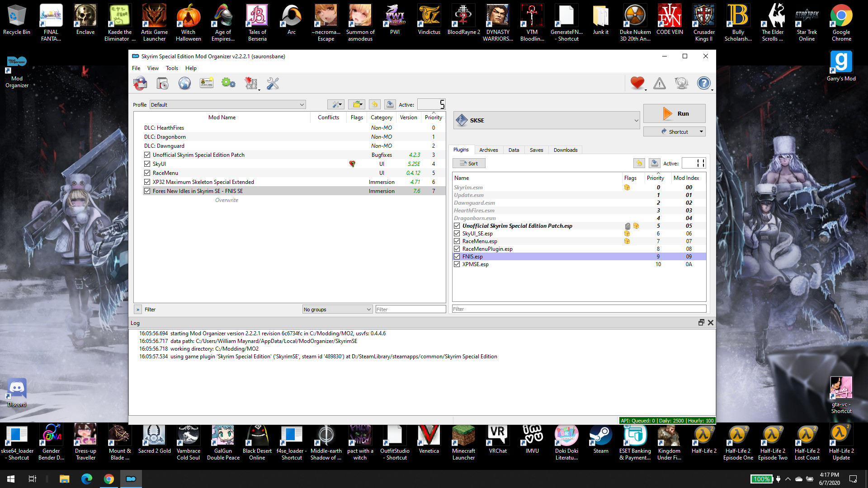Screen dimensions: 868x488
Task: Open the No groups dropdown
Action: click(x=337, y=310)
